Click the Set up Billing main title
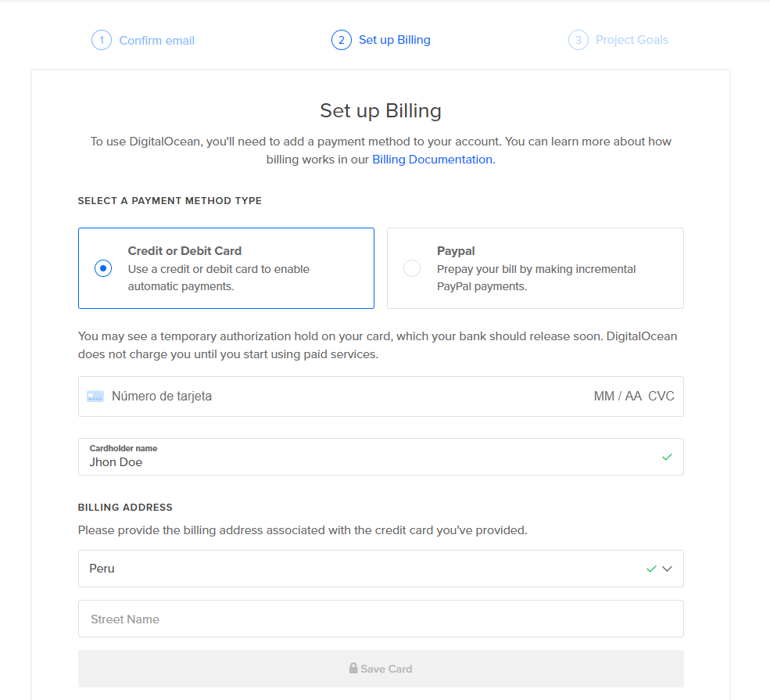Image resolution: width=770 pixels, height=700 pixels. (381, 111)
